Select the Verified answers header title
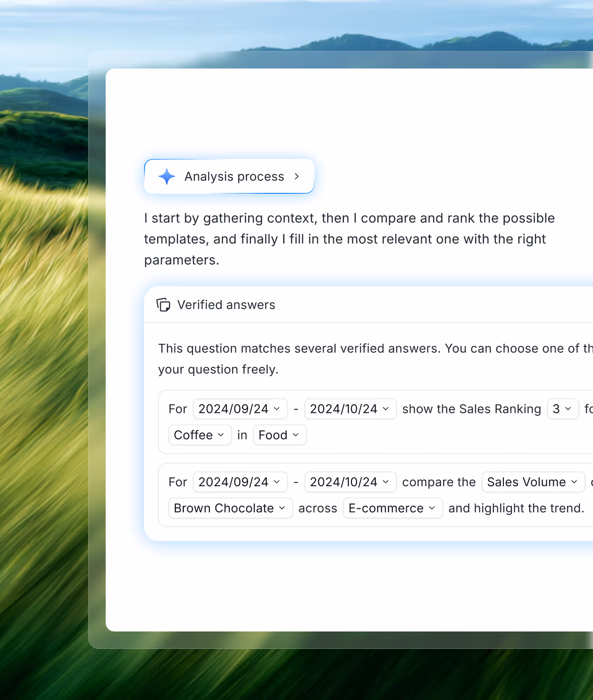This screenshot has height=700, width=593. pyautogui.click(x=226, y=305)
